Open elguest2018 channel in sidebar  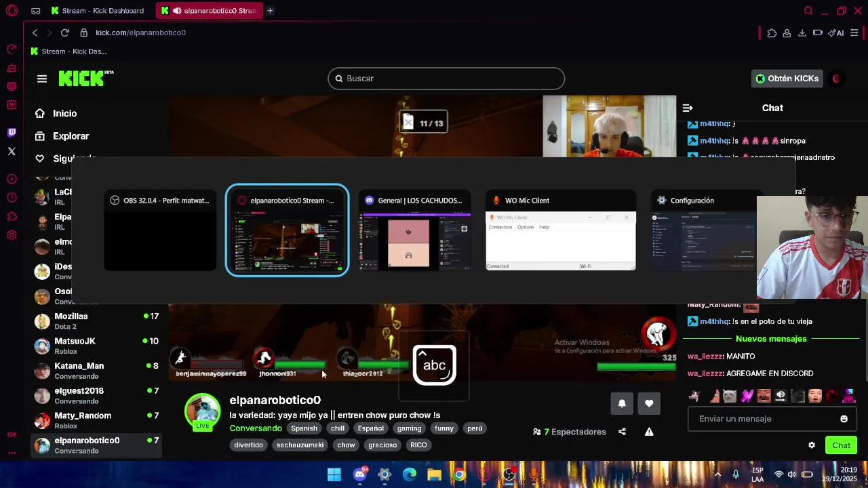[x=98, y=396]
